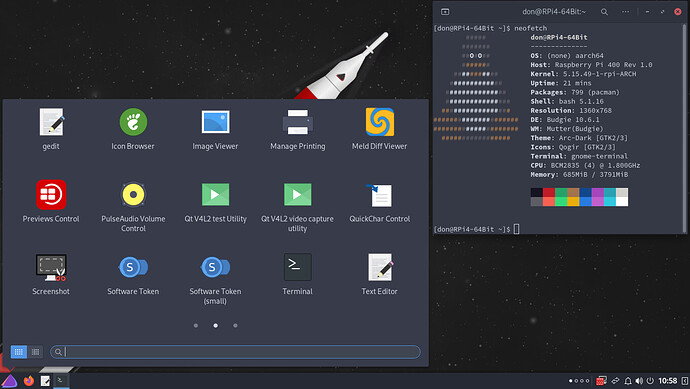Focus the terminal taskbar button
Image resolution: width=690 pixels, height=389 pixels.
tap(61, 381)
